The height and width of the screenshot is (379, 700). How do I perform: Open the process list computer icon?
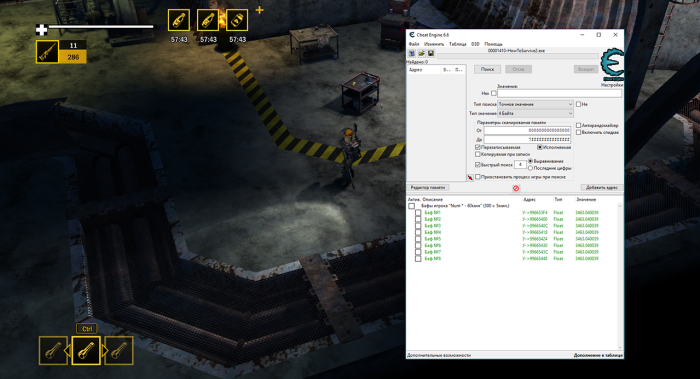coord(412,54)
